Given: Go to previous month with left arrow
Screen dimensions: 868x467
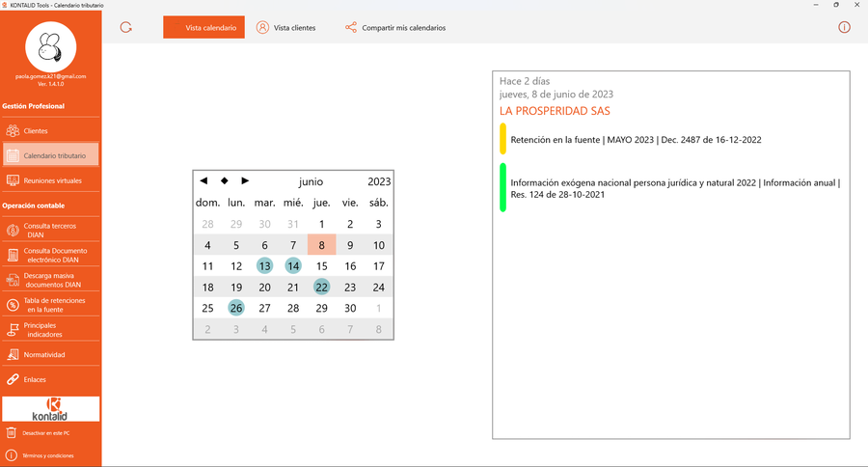Looking at the screenshot, I should pos(203,180).
